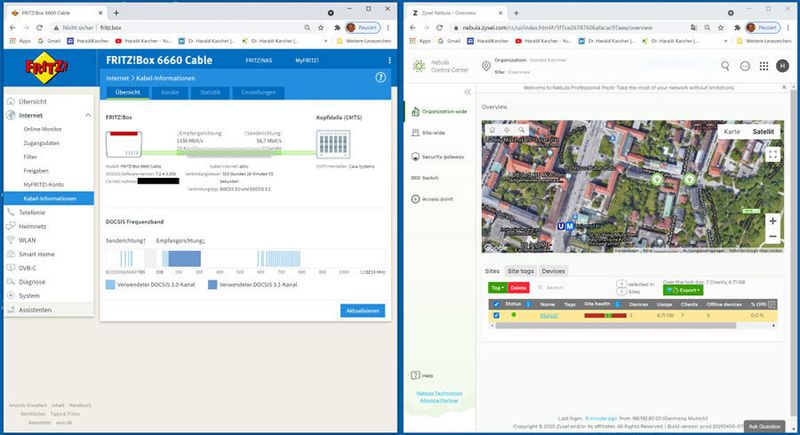800x435 pixels.
Task: Switch to the Einstellungen tab
Action: coord(259,92)
